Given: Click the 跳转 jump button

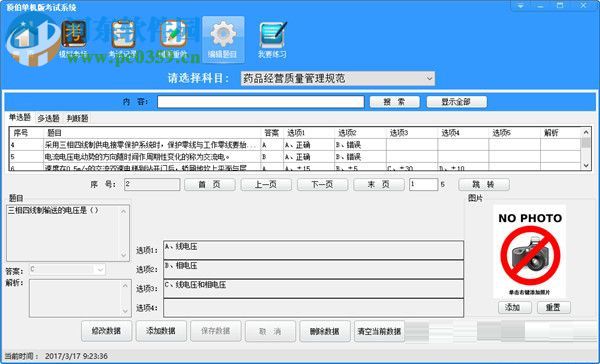Looking at the screenshot, I should click(484, 184).
